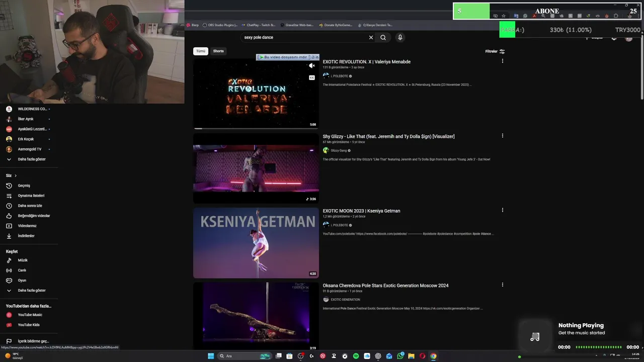Seek on the music widget progress bar
Image resolution: width=644 pixels, height=362 pixels.
pyautogui.click(x=599, y=347)
